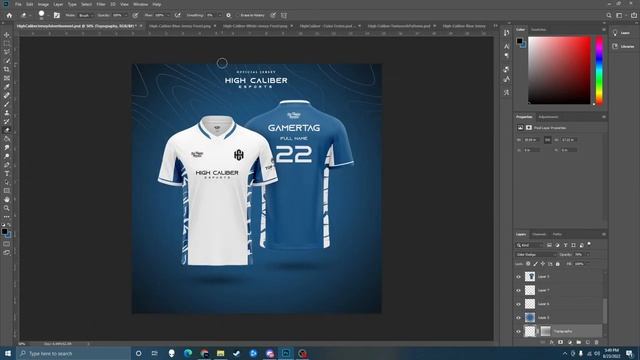Click the Home icon in options bar
This screenshot has width=640, height=360.
(9, 15)
